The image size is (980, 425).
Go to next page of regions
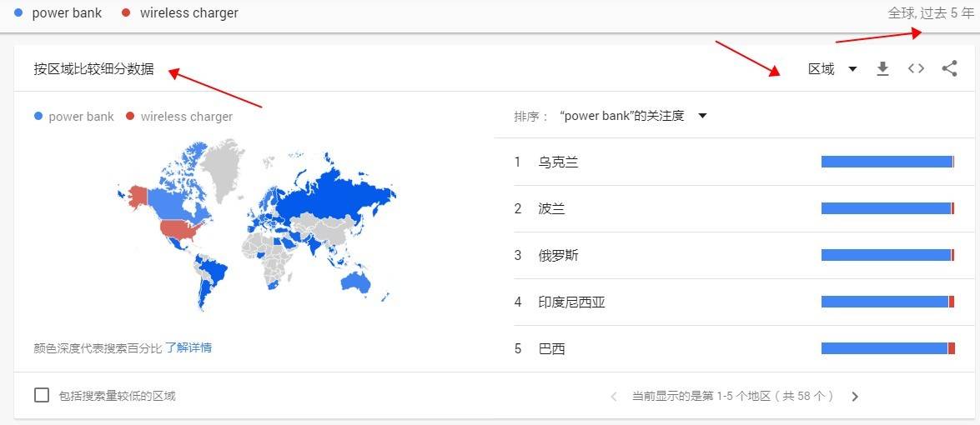pos(855,397)
